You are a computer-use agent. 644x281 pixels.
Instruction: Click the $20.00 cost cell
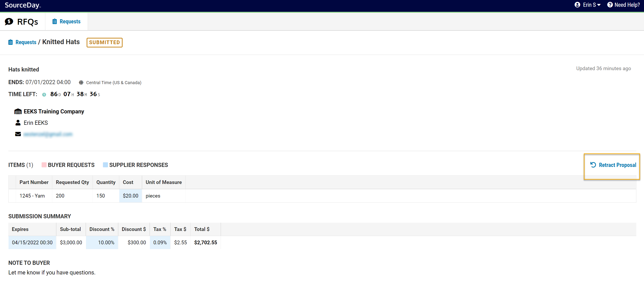click(130, 196)
